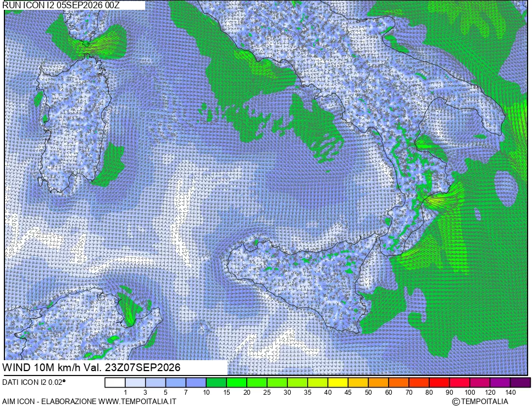The image size is (532, 409).
Task: Click the 'DATI ICON I2 0.02°' label
Action: pyautogui.click(x=34, y=382)
